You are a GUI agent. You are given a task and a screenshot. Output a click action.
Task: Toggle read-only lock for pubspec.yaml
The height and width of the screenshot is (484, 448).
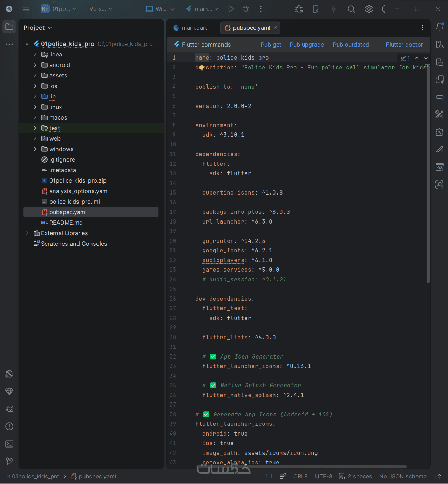pos(437,477)
